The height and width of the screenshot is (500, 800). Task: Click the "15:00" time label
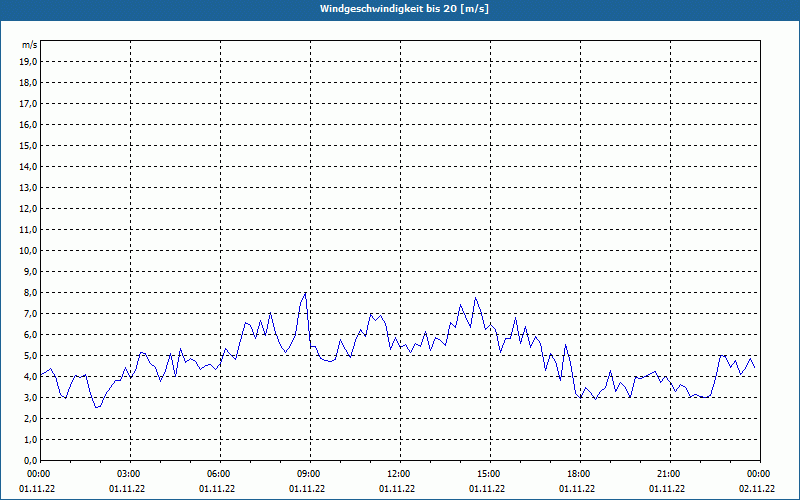(x=488, y=474)
